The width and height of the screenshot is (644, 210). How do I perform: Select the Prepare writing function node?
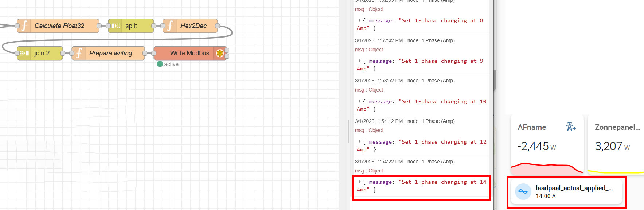click(108, 53)
